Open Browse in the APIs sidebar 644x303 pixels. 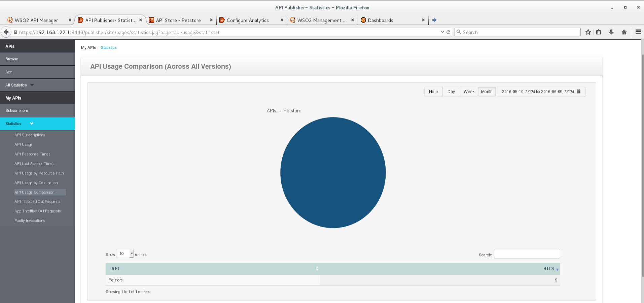click(x=37, y=59)
